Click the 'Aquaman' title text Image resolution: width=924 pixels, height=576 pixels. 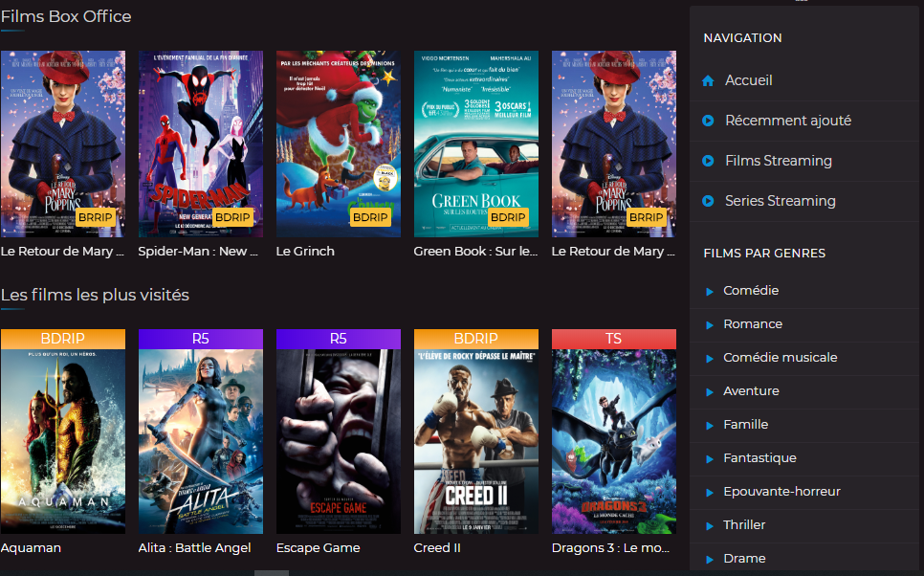click(31, 547)
